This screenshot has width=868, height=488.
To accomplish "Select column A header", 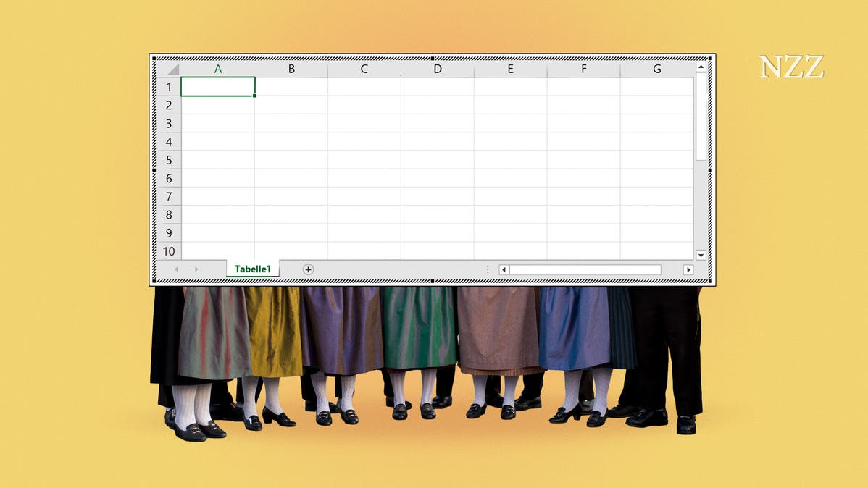I will (x=218, y=69).
